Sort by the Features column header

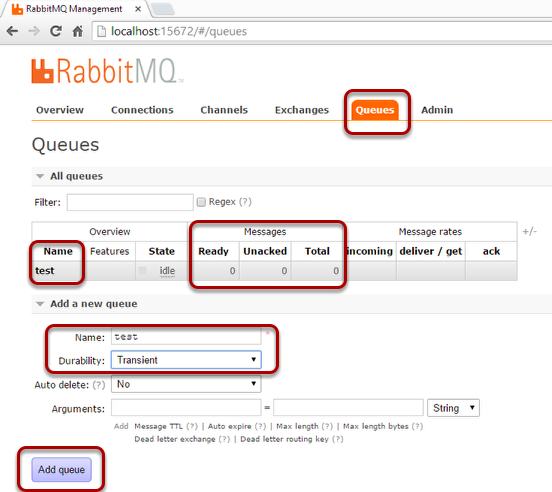109,251
